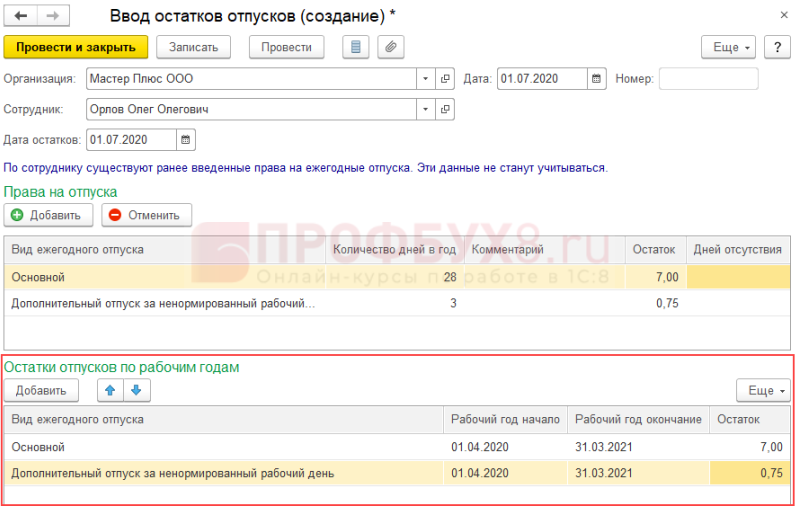Move row up with blue arrow
This screenshot has width=800, height=506.
[x=110, y=390]
